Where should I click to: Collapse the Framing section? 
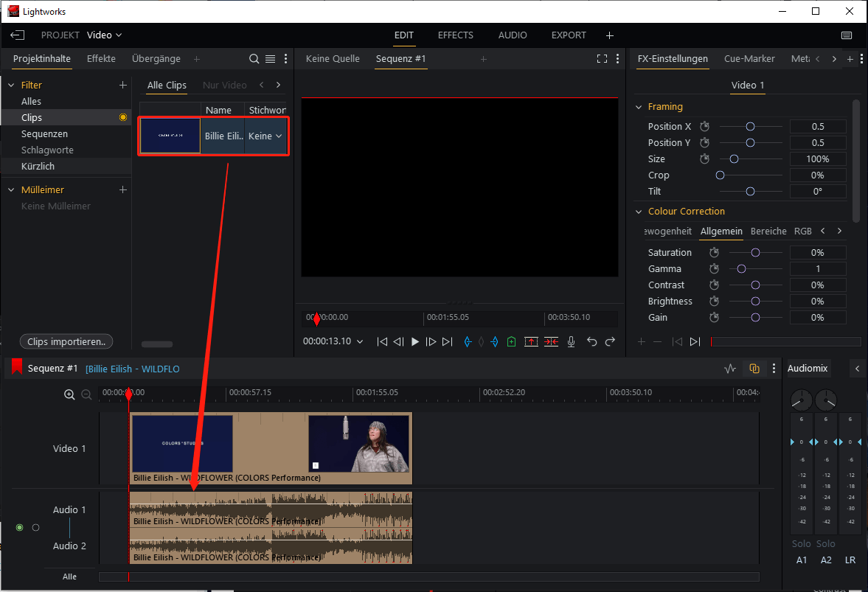639,106
